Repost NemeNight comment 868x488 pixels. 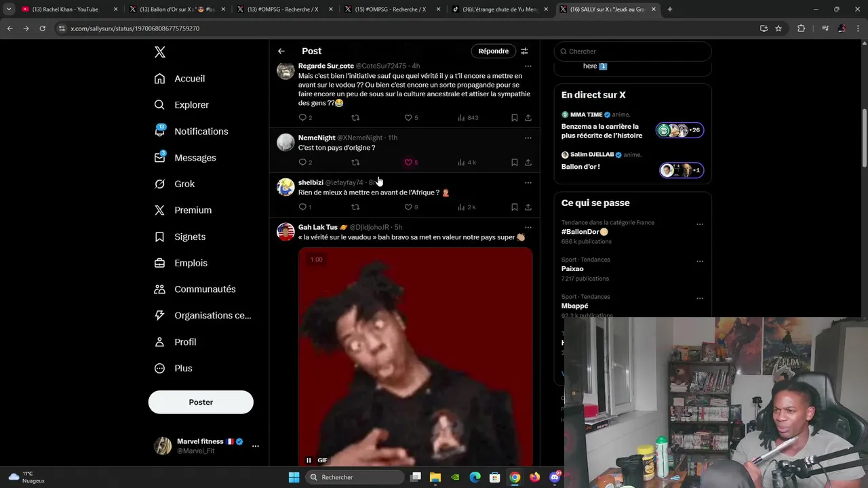[355, 163]
